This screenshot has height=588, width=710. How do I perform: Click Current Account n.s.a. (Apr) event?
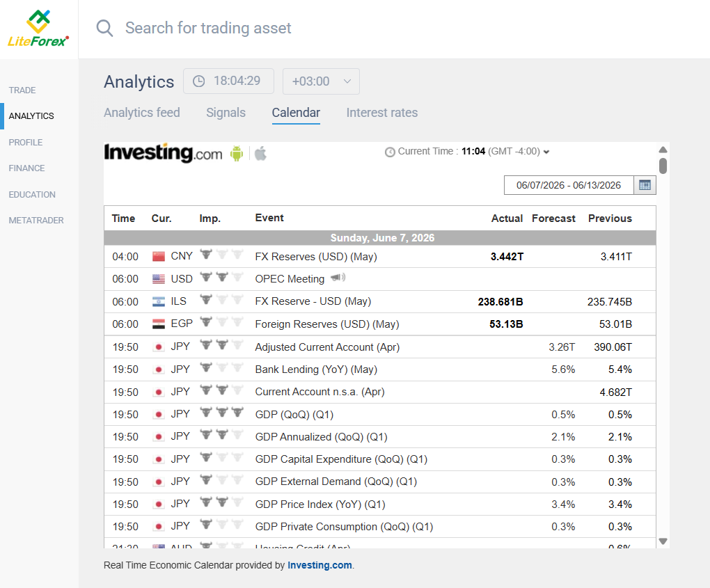(x=319, y=392)
